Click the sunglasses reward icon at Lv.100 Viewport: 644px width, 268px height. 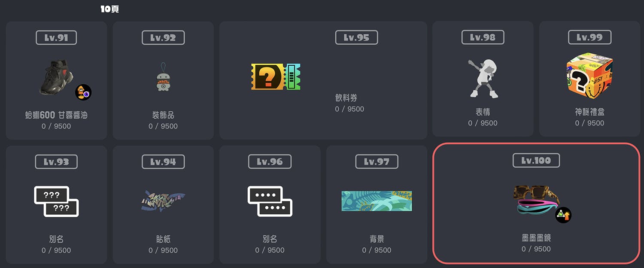[536, 199]
